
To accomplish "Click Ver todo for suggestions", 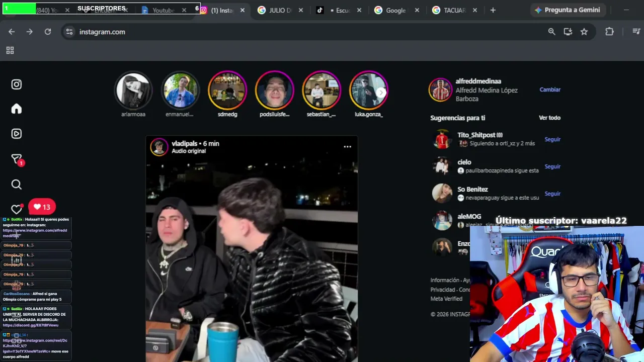I will (549, 118).
